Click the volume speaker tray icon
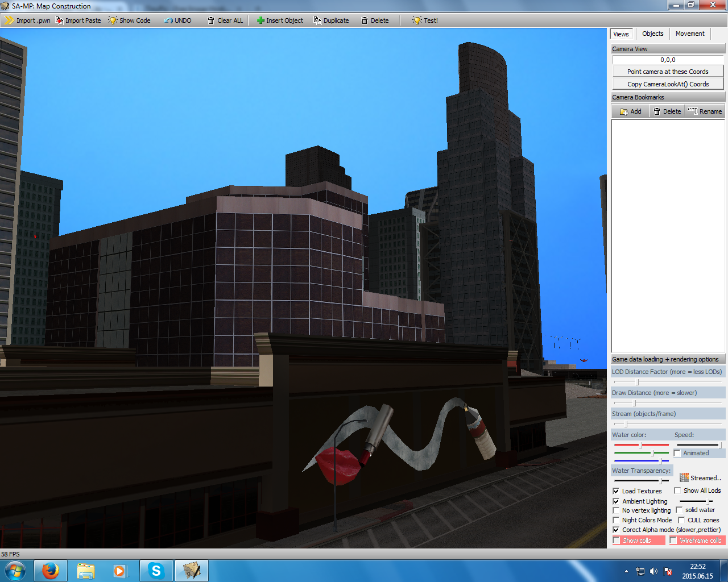 653,571
